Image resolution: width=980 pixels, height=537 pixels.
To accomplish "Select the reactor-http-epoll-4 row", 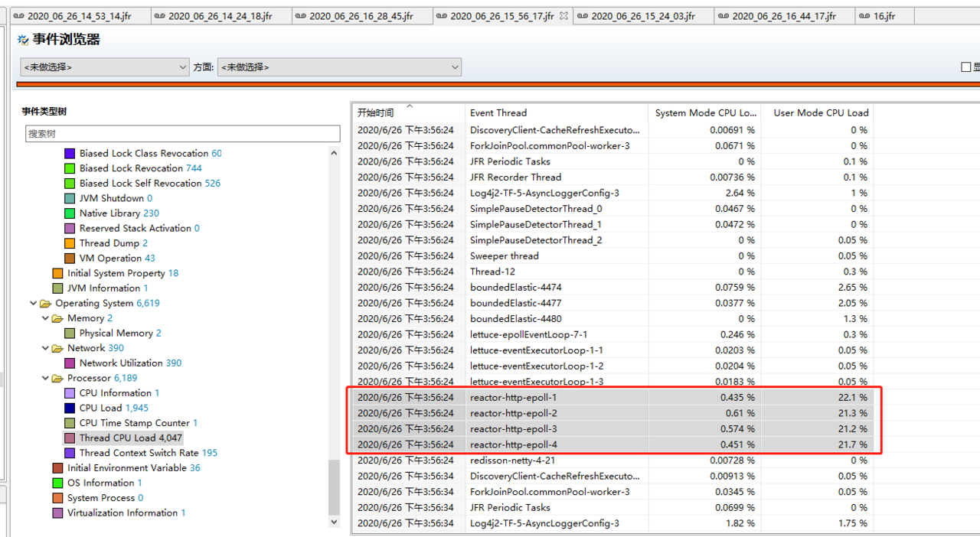I will pyautogui.click(x=612, y=444).
